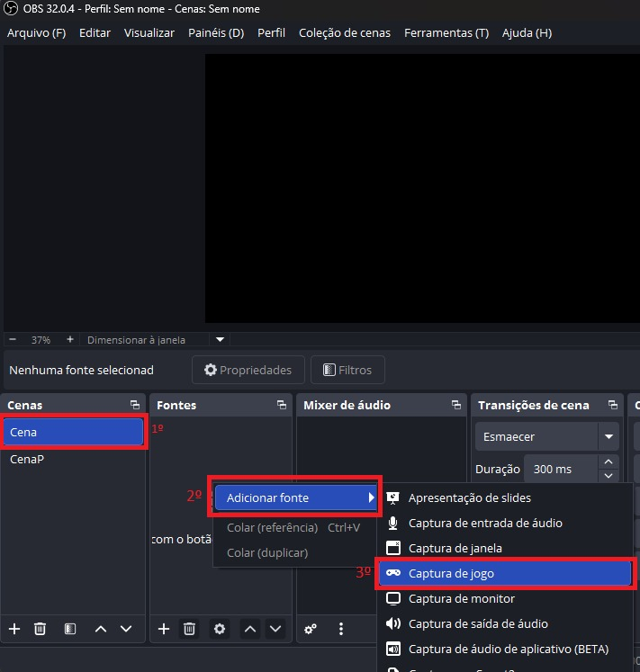Click the Filtros button
The width and height of the screenshot is (640, 672).
(347, 370)
